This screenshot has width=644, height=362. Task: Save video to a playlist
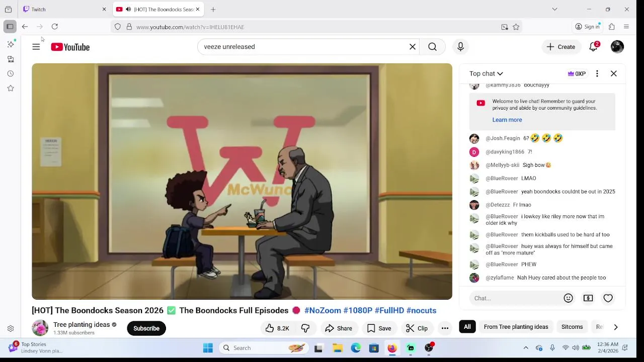tap(379, 328)
